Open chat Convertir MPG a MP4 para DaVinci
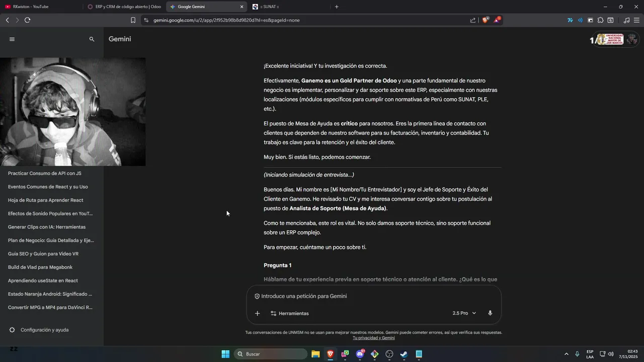Screen dimensions: 644x362 click(50, 307)
